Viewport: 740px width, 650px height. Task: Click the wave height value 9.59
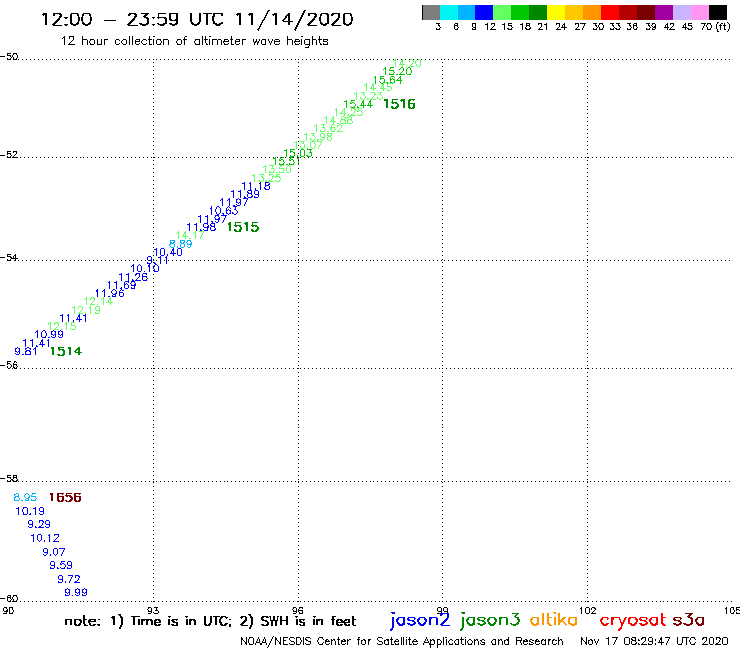coord(61,565)
